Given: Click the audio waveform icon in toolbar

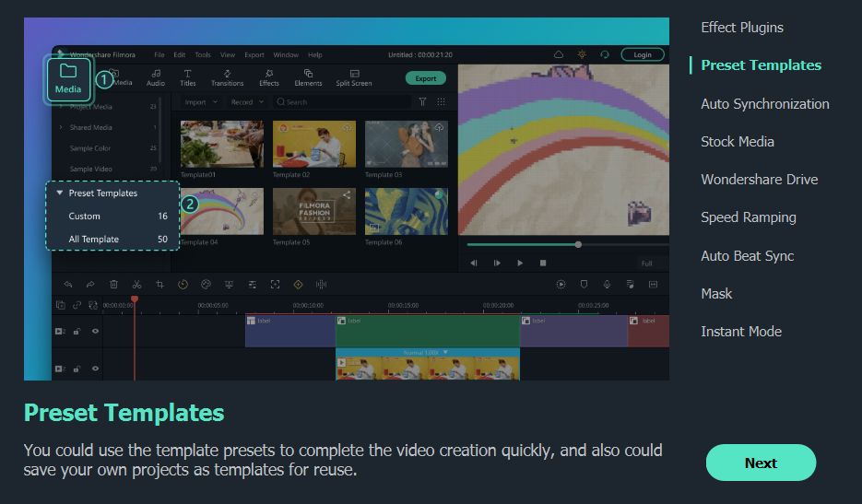Looking at the screenshot, I should [x=321, y=284].
